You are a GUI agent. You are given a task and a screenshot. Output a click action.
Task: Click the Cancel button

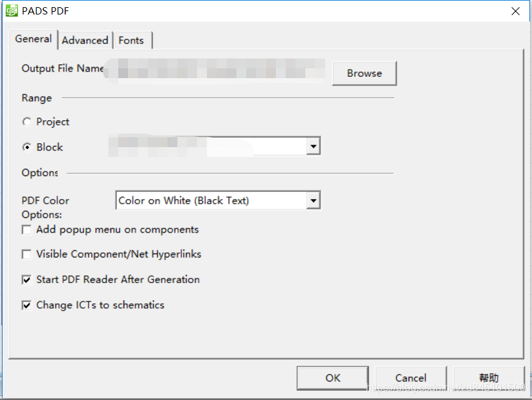pos(410,378)
